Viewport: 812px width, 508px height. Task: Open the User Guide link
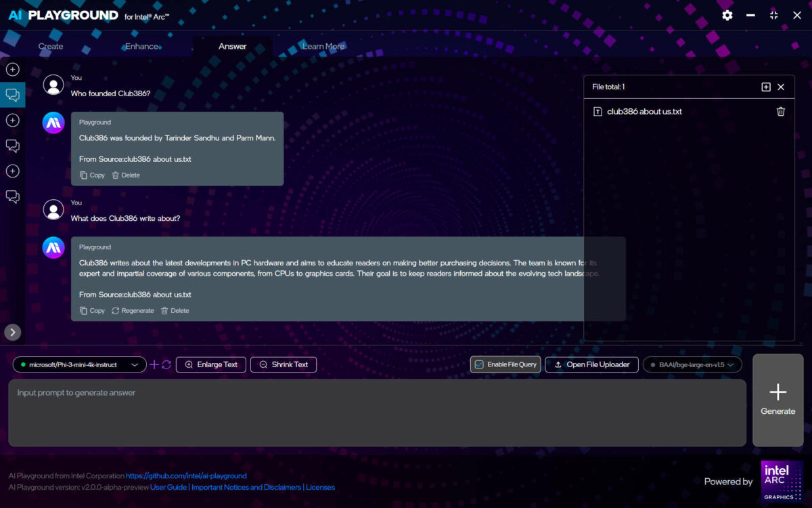click(x=168, y=487)
